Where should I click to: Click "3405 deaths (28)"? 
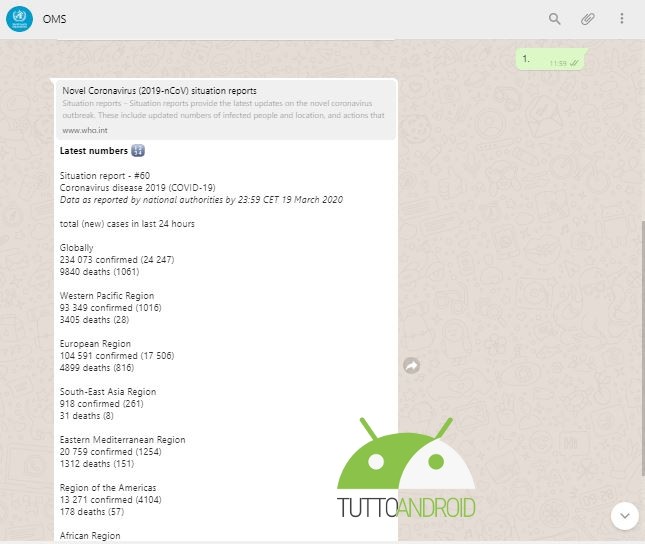click(94, 320)
